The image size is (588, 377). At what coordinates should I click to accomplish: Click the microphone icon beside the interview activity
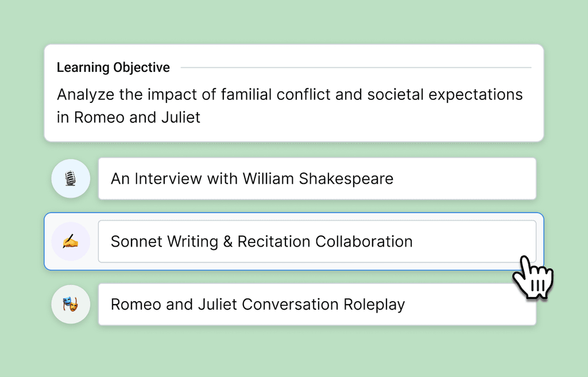point(71,179)
